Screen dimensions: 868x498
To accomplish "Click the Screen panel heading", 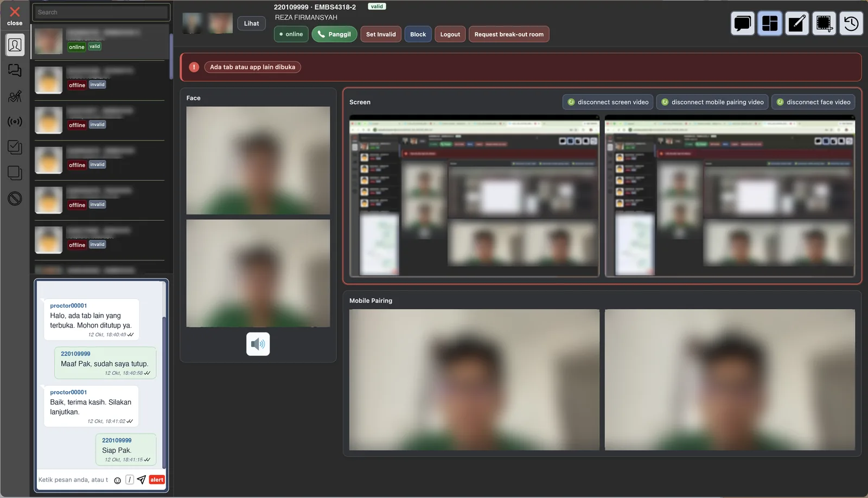I will tap(360, 102).
